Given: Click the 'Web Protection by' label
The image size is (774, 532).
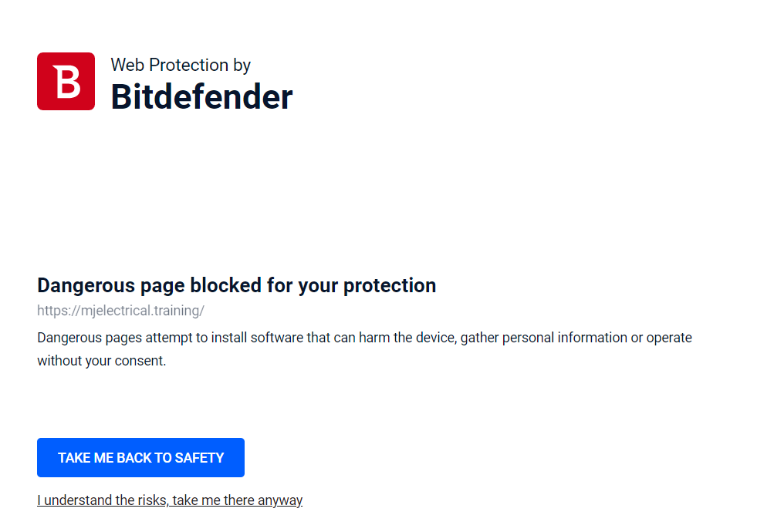Looking at the screenshot, I should click(181, 65).
